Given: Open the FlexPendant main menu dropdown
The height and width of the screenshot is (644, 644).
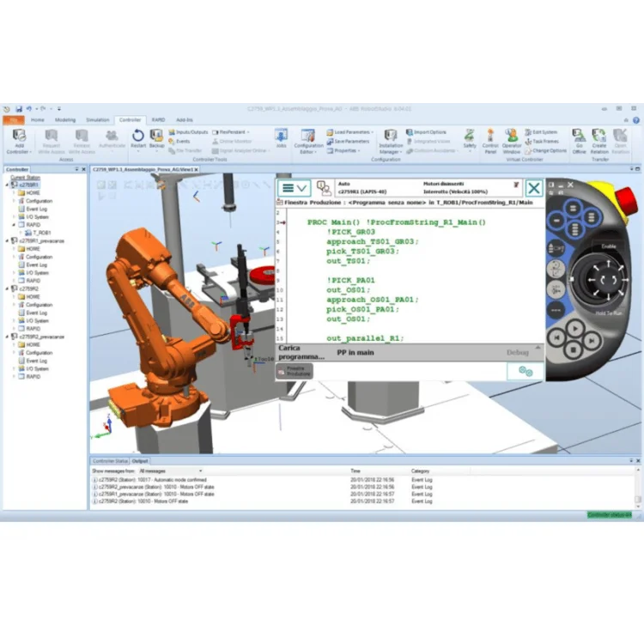Looking at the screenshot, I should (x=295, y=189).
